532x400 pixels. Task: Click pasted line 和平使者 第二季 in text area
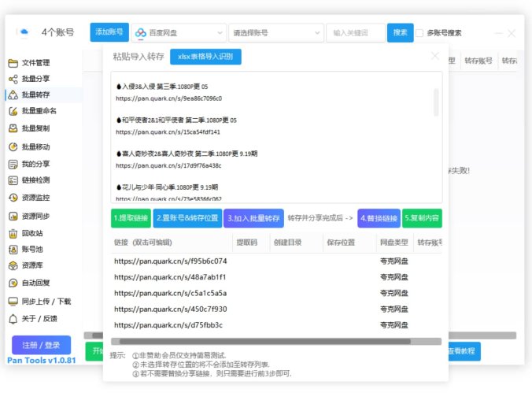coord(176,120)
